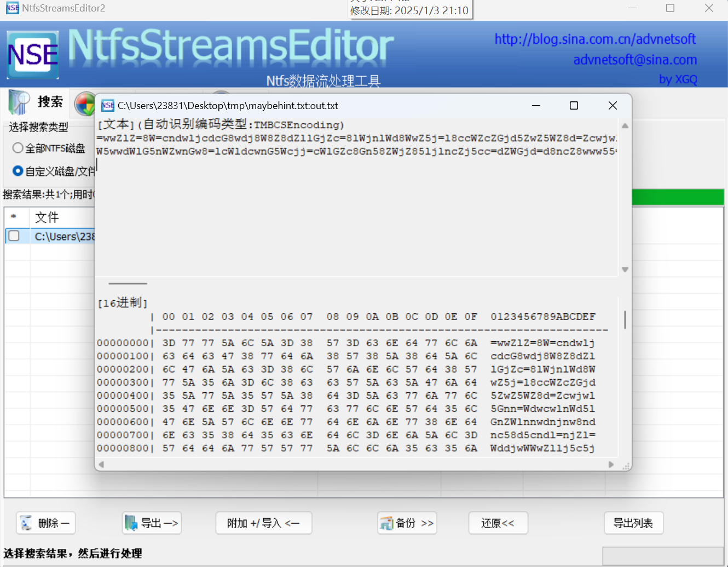Click the 导出 button icon

tap(131, 523)
